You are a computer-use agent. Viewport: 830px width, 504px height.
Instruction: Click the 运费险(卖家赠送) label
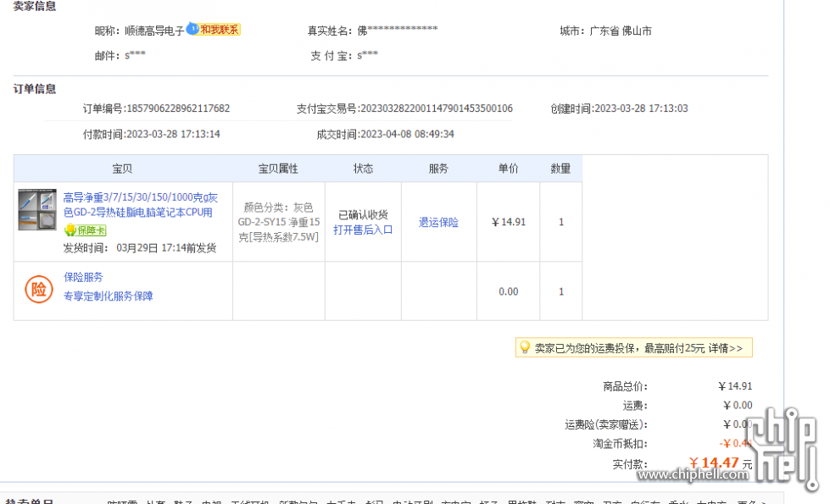[606, 424]
